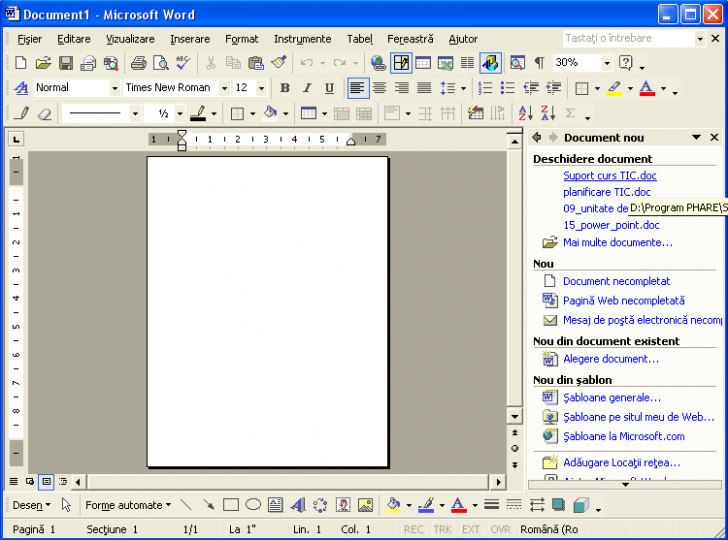Toggle Align Left paragraph alignment

pyautogui.click(x=357, y=88)
